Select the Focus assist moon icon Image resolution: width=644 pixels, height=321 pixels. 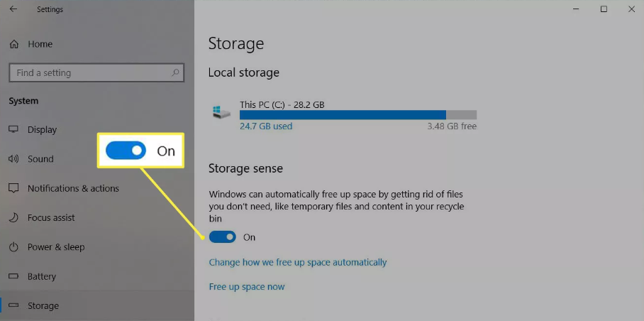click(13, 217)
